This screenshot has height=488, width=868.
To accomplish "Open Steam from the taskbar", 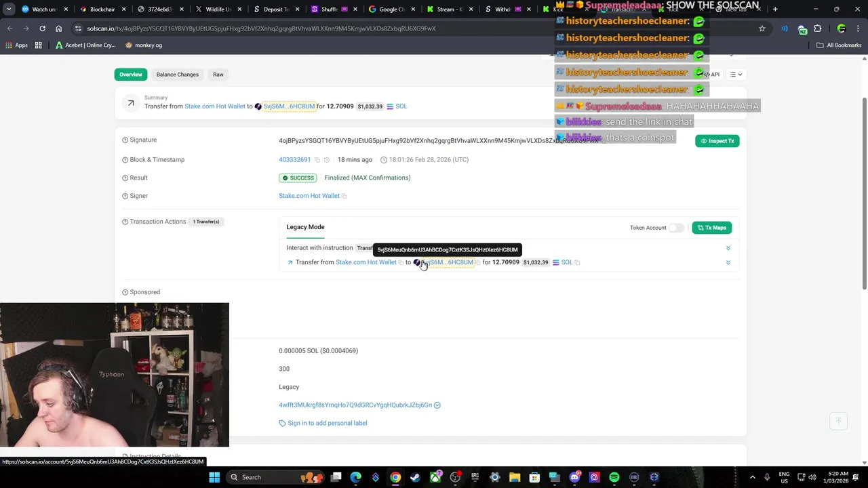I will (415, 477).
